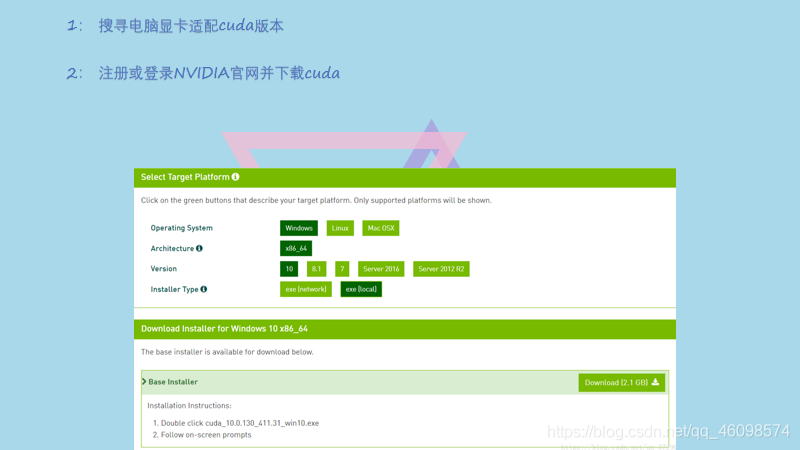800x450 pixels.
Task: Click the Architecture label
Action: [172, 248]
